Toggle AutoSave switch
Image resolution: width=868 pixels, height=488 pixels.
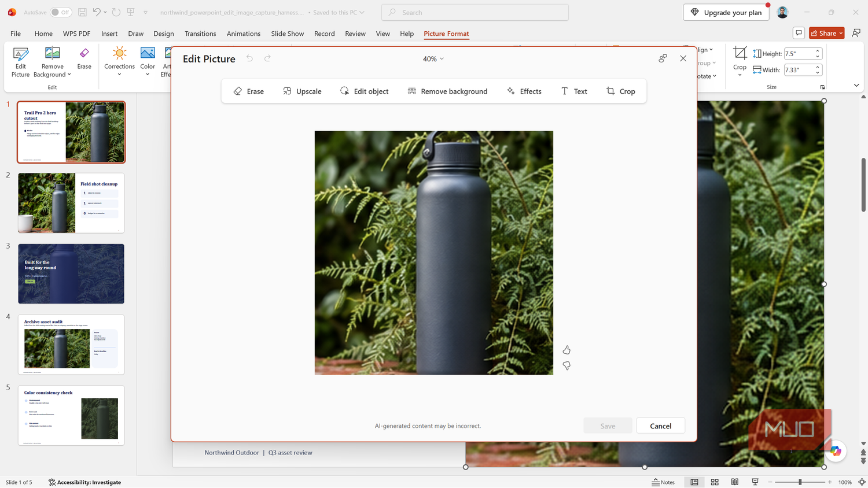60,12
